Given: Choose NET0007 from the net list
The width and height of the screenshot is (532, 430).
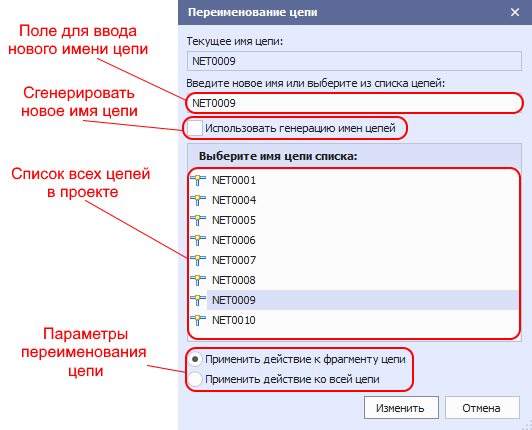Looking at the screenshot, I should (355, 260).
